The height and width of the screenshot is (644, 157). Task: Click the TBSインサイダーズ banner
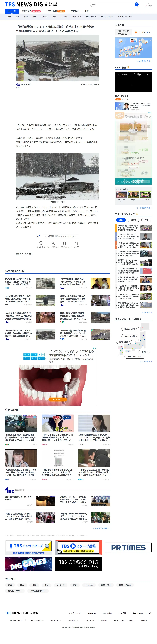pyautogui.click(x=29, y=548)
